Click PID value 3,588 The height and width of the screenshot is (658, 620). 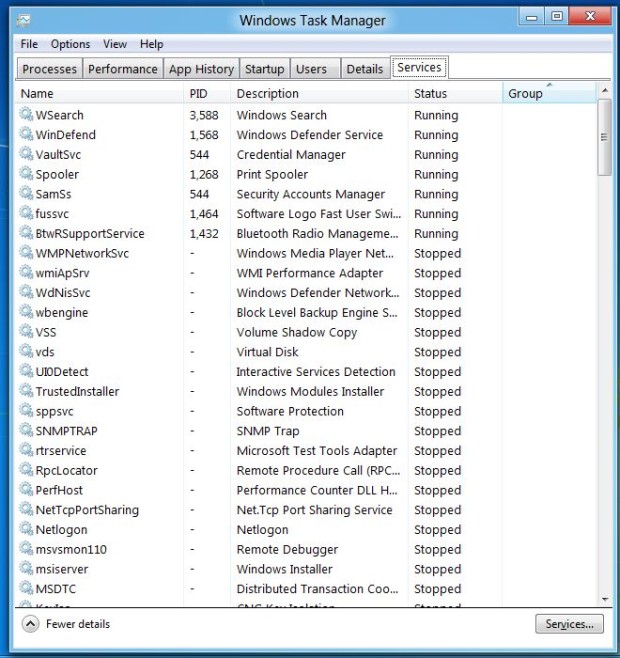point(204,115)
